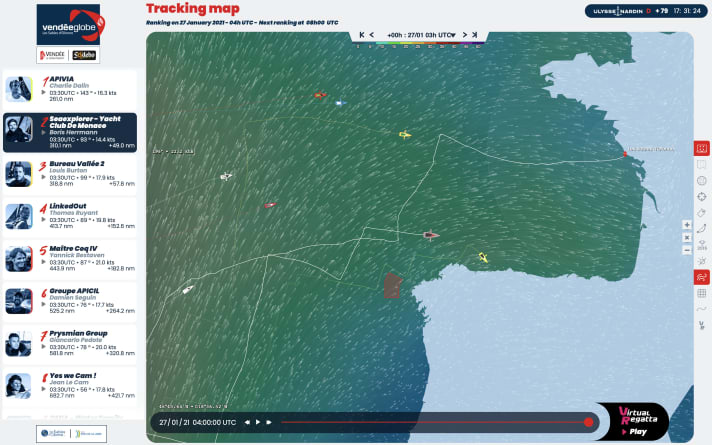The height and width of the screenshot is (445, 712).
Task: Click the feather-shaped icon in right toolbar
Action: pyautogui.click(x=702, y=229)
